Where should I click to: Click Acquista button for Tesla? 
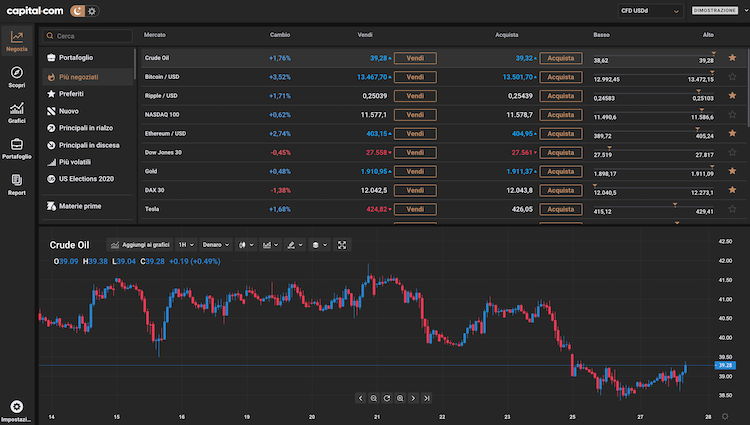[x=561, y=209]
